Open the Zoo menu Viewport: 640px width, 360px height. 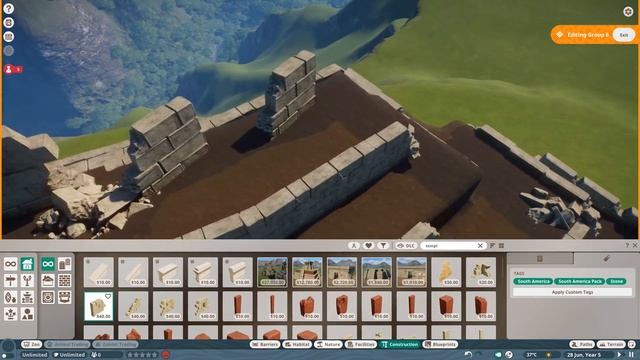click(x=31, y=344)
